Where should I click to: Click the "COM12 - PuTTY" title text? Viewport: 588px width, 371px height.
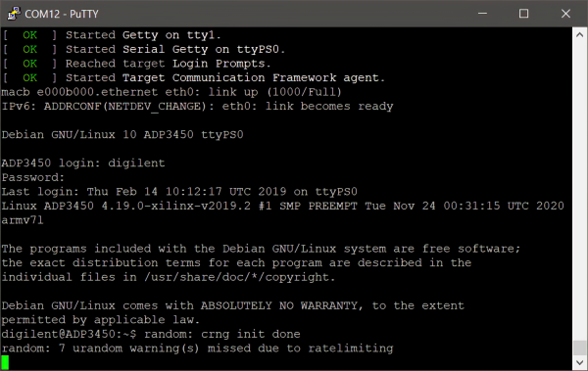click(62, 14)
